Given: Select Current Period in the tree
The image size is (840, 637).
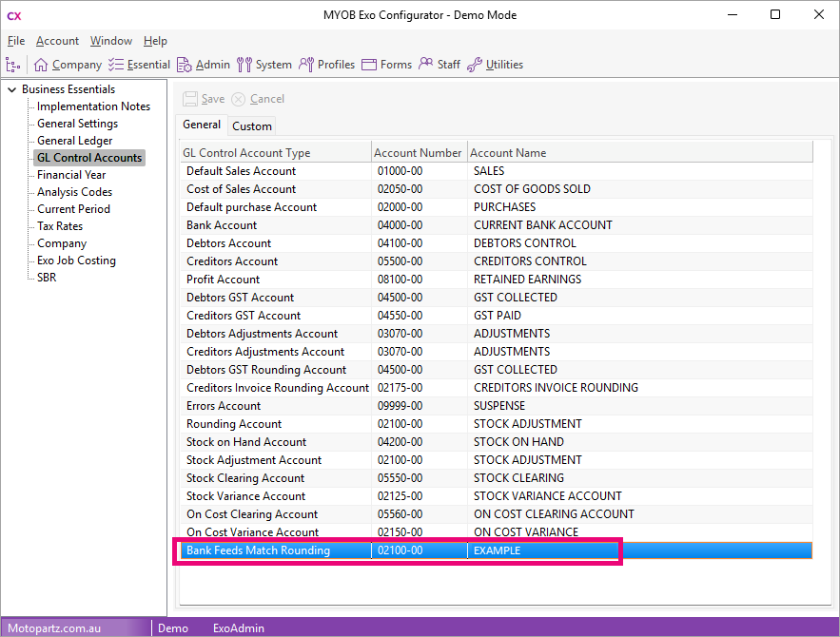Looking at the screenshot, I should [x=73, y=209].
